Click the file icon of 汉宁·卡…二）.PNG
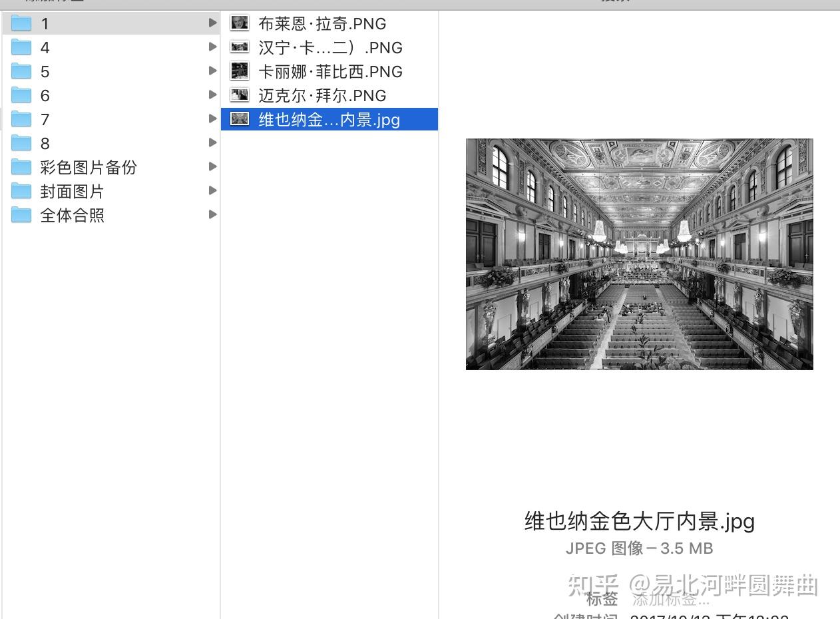This screenshot has width=840, height=619. coord(239,47)
